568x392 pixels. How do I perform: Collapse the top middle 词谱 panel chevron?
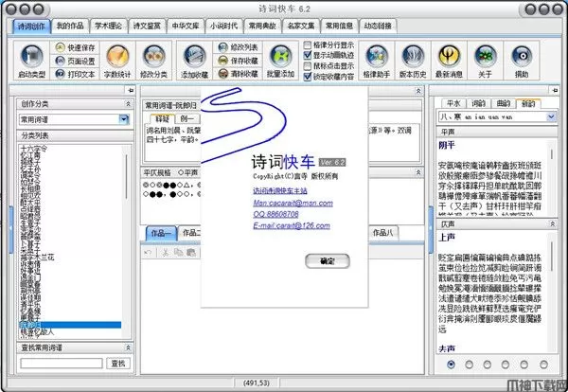(x=418, y=91)
